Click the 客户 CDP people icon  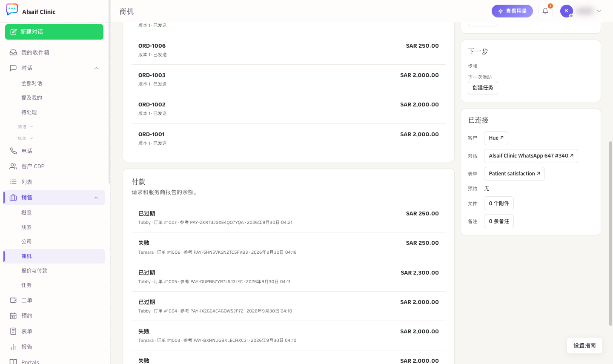[x=13, y=166]
